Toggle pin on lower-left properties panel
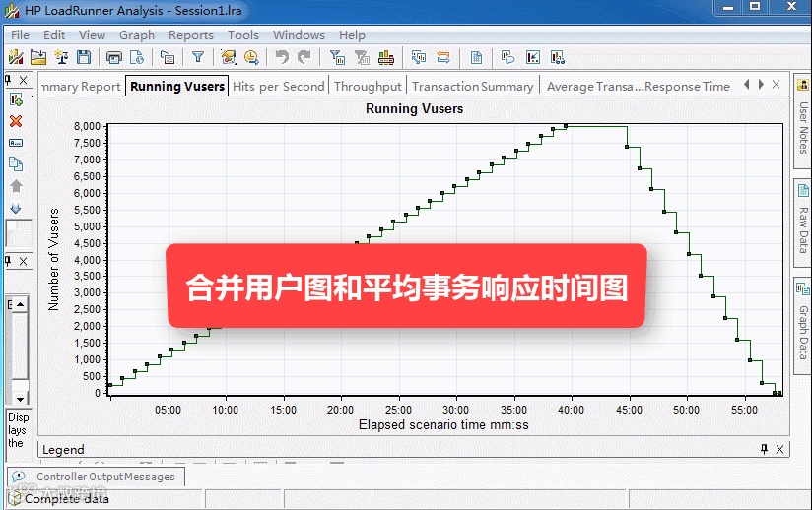The image size is (812, 510). pyautogui.click(x=8, y=261)
